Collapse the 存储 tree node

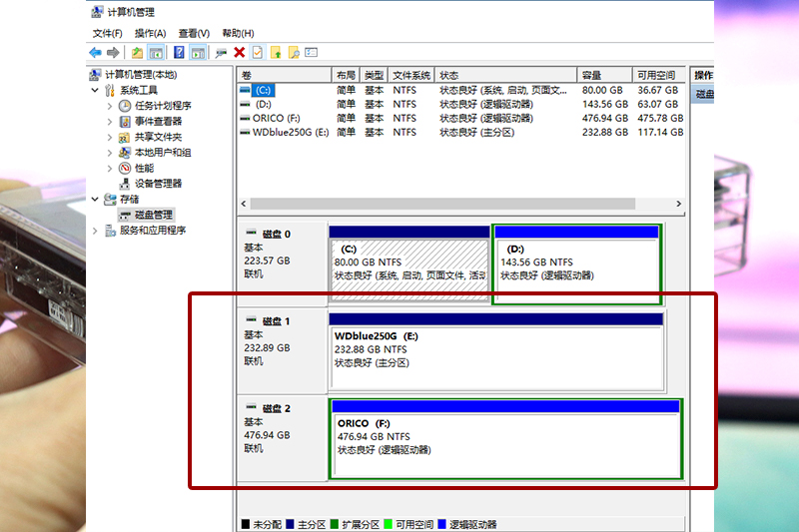(x=95, y=199)
